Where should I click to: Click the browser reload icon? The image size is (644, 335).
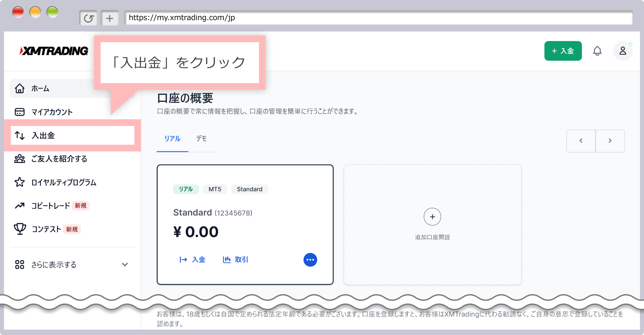89,18
